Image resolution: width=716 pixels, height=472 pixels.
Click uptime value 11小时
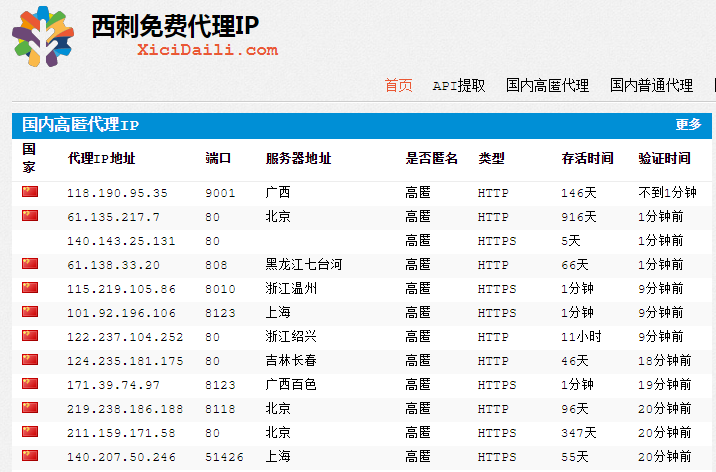point(581,336)
